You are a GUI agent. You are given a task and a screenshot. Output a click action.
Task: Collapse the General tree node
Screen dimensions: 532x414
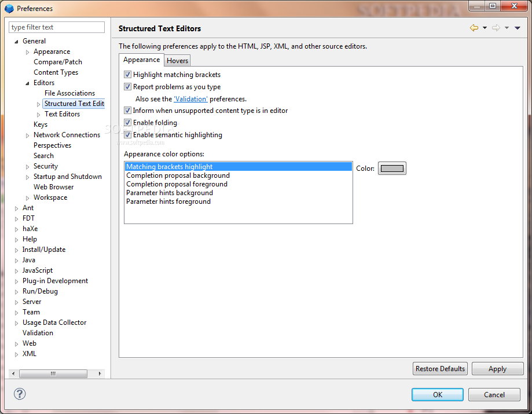[16, 42]
